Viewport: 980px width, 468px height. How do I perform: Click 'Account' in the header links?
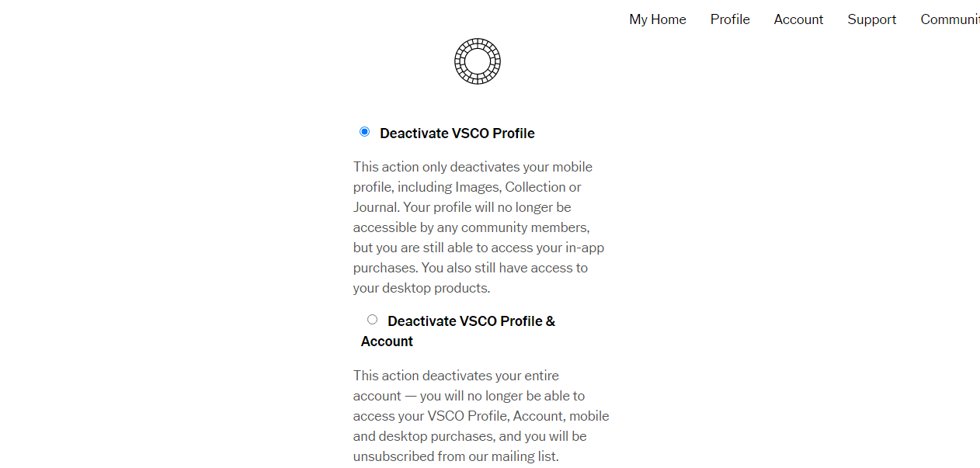coord(798,19)
